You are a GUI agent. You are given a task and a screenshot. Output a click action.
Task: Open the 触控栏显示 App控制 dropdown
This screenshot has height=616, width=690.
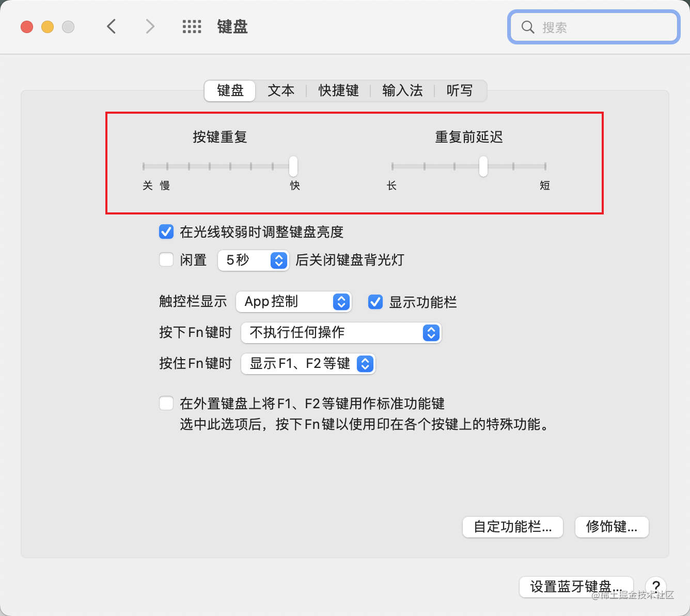[x=293, y=302]
